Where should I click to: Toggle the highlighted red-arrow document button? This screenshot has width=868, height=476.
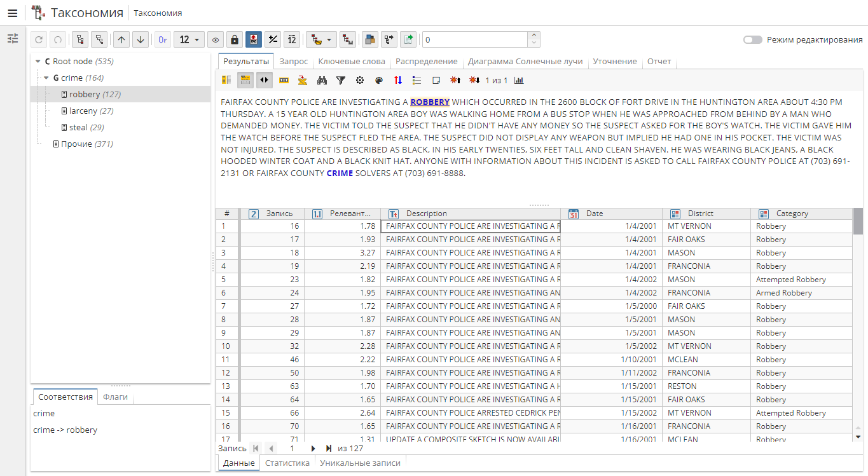(x=254, y=39)
